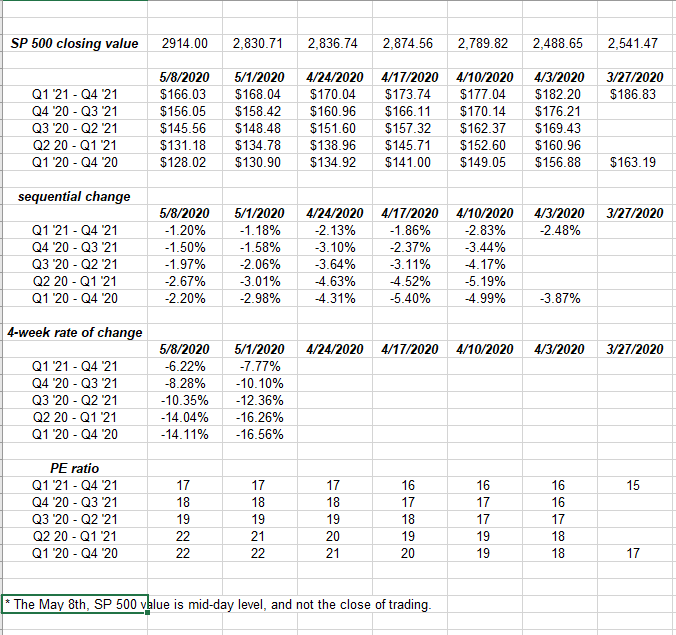Select PE value 21 in the 5/1/2020 column
The width and height of the screenshot is (676, 635).
(x=258, y=537)
